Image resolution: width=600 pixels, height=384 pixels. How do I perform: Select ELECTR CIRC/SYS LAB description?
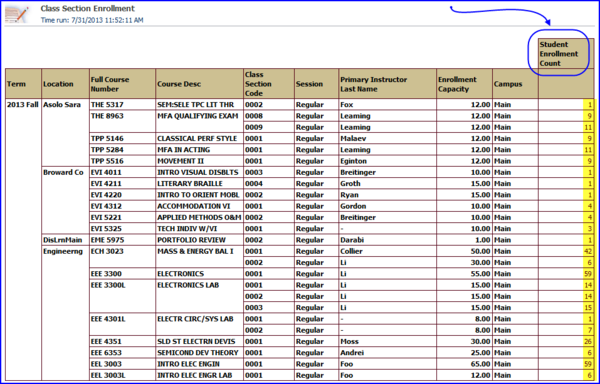click(x=195, y=319)
